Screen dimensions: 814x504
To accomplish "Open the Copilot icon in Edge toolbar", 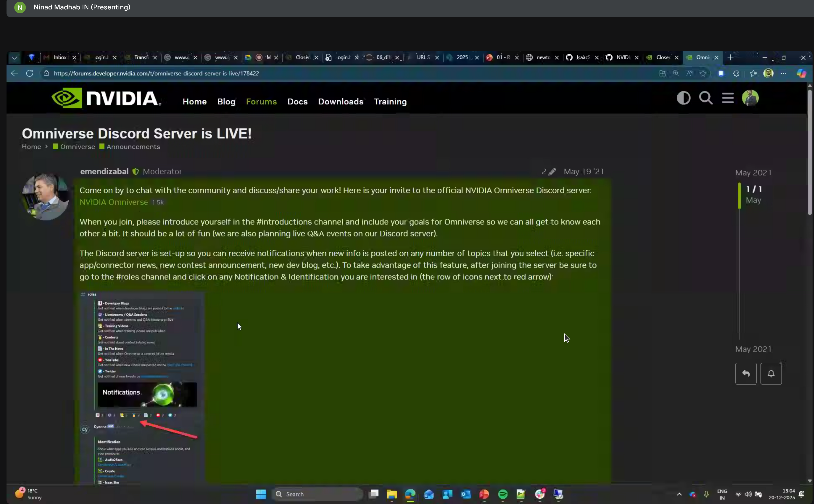I will pyautogui.click(x=801, y=73).
